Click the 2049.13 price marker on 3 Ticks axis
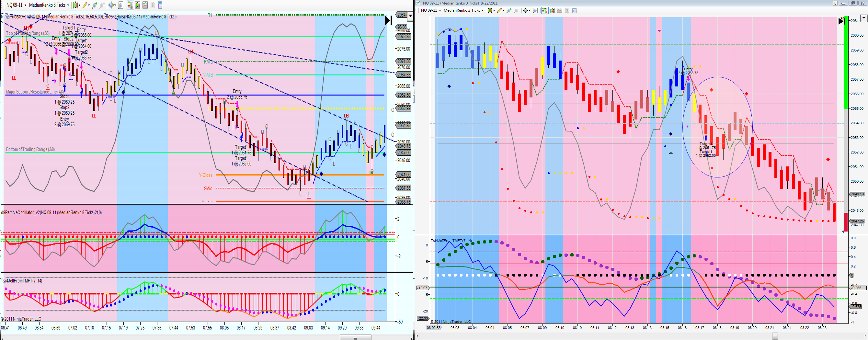 (x=857, y=194)
